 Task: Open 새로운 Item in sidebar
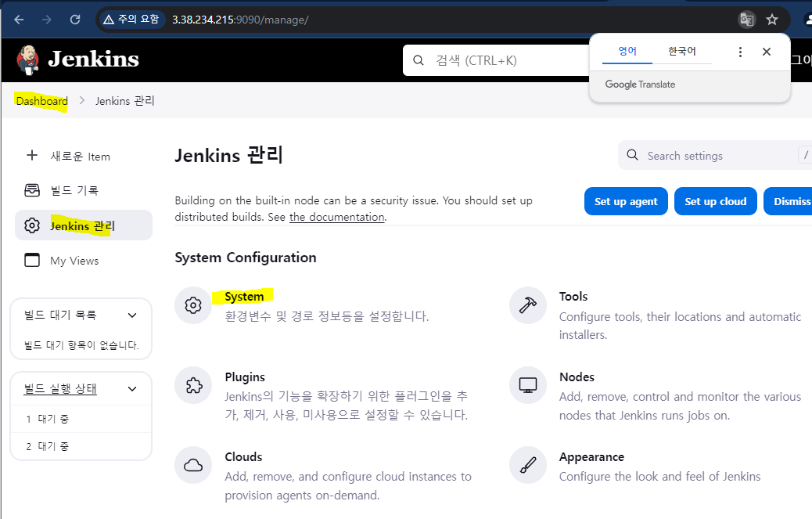84,156
